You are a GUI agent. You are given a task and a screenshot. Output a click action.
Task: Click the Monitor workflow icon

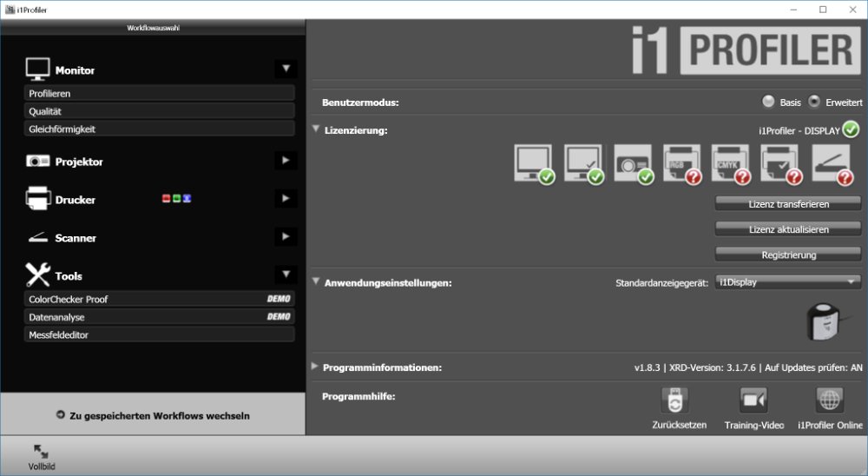click(37, 69)
